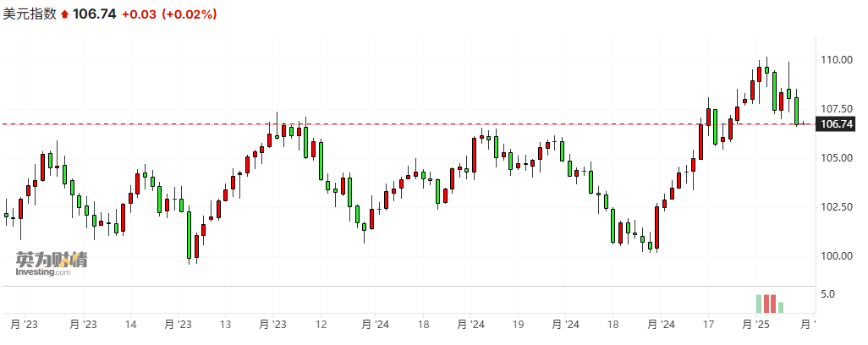Click the shortest green volume bar
The image size is (868, 345).
(x=781, y=306)
